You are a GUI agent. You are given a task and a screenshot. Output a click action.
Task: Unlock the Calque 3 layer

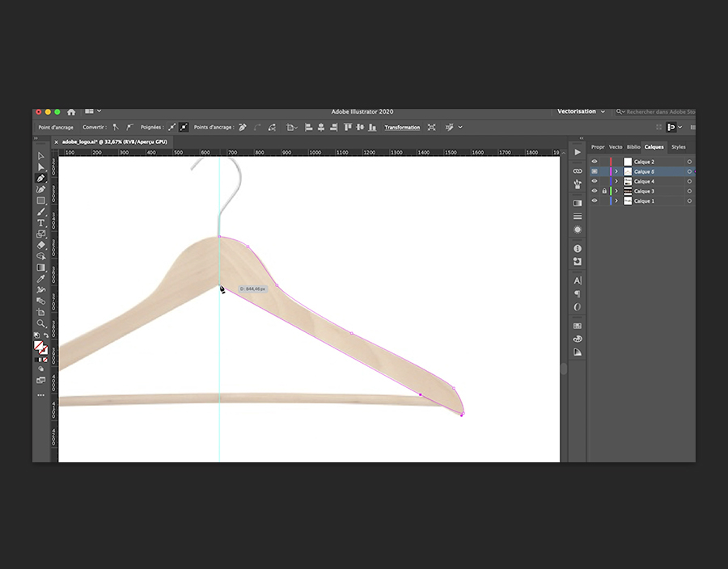pos(603,191)
